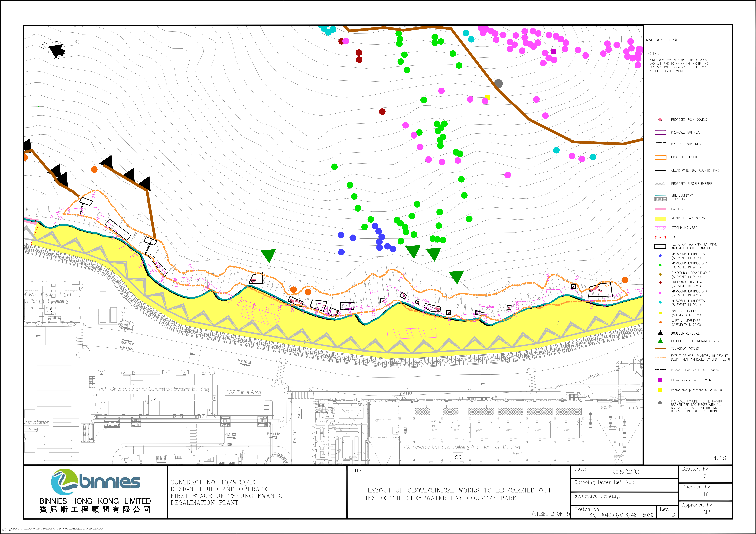The image size is (756, 534).
Task: Click the 'CO2 Tanks Area' label
Action: point(243,392)
